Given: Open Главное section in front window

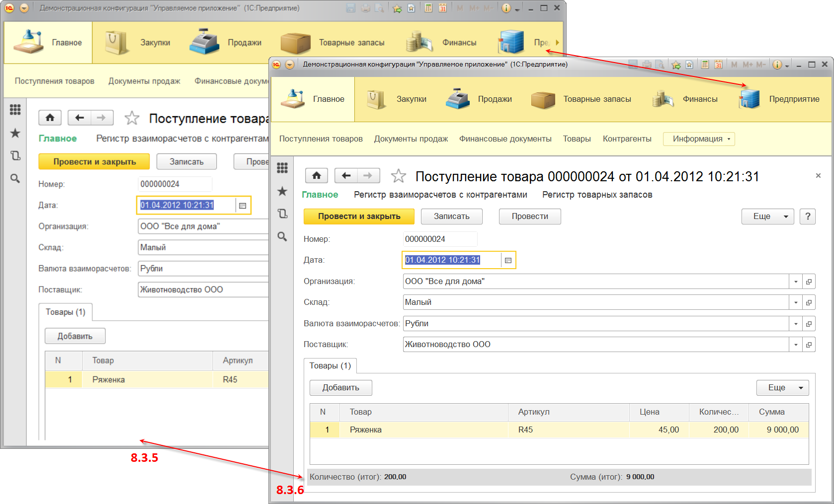Looking at the screenshot, I should (313, 99).
